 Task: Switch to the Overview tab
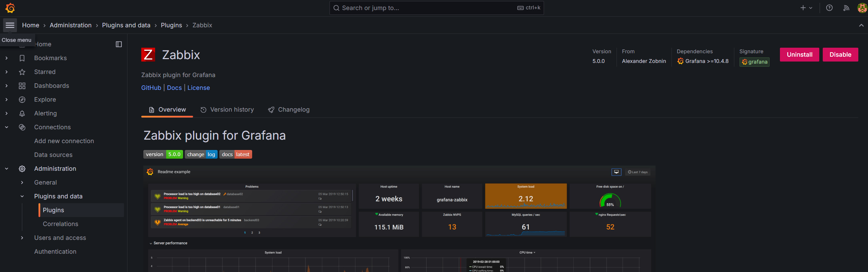pos(167,110)
